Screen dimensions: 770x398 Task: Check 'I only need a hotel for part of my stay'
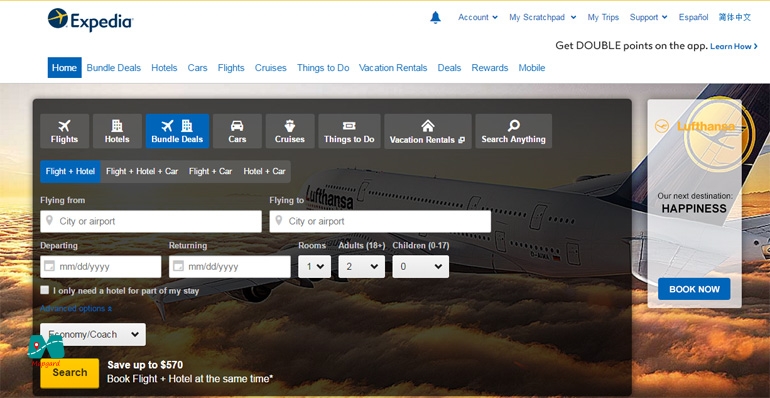coord(45,290)
